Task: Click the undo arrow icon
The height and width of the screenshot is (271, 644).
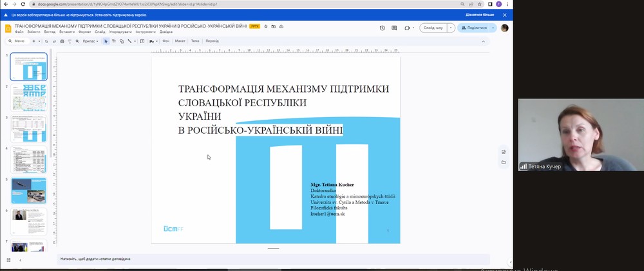Action: pos(46,41)
